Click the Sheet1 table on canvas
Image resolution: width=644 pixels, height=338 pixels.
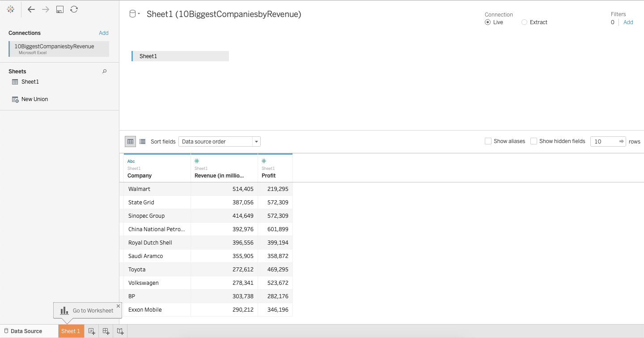[x=180, y=56]
